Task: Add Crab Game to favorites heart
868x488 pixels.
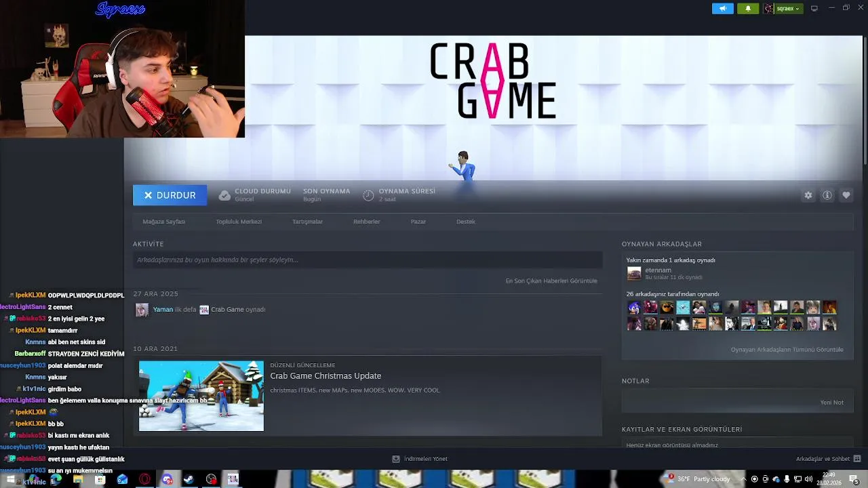Action: [x=846, y=195]
